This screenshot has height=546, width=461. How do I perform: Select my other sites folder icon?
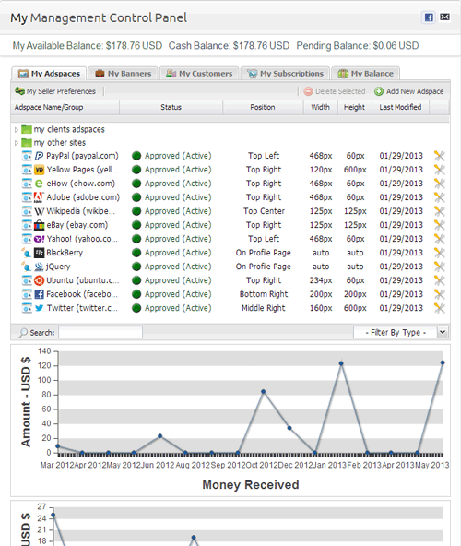pos(26,143)
